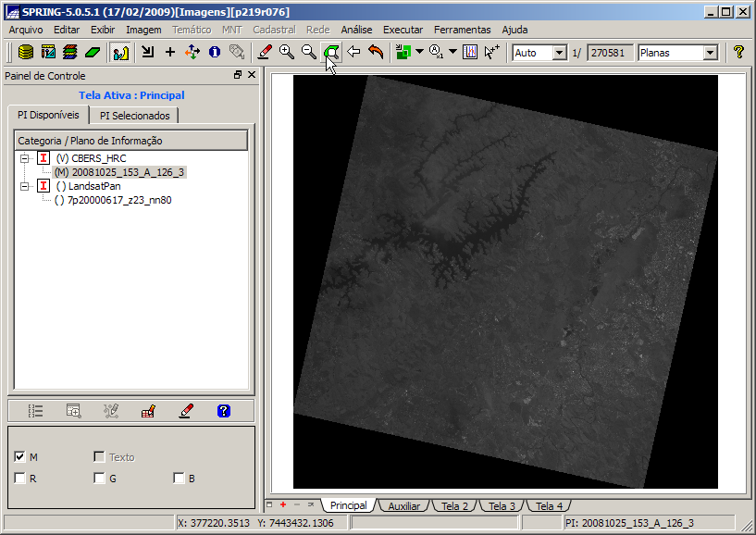Viewport: 756px width, 535px height.
Task: Click the zoom out magnifier tool
Action: (x=309, y=53)
